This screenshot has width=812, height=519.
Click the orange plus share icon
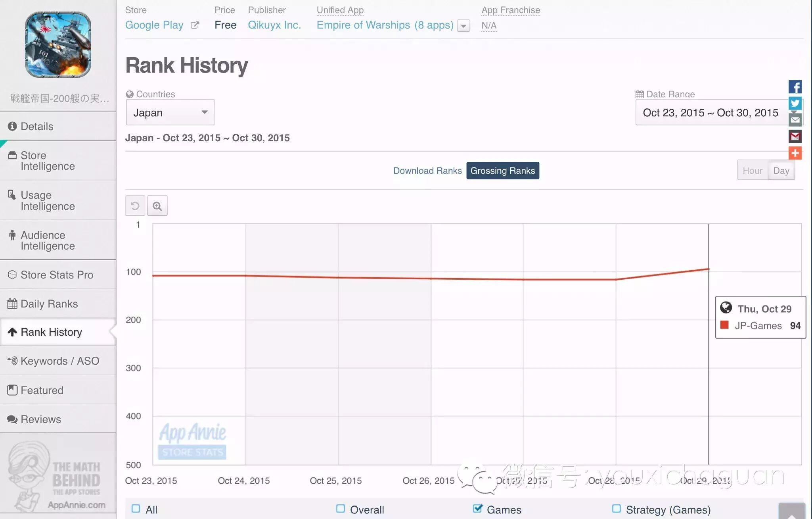click(795, 153)
